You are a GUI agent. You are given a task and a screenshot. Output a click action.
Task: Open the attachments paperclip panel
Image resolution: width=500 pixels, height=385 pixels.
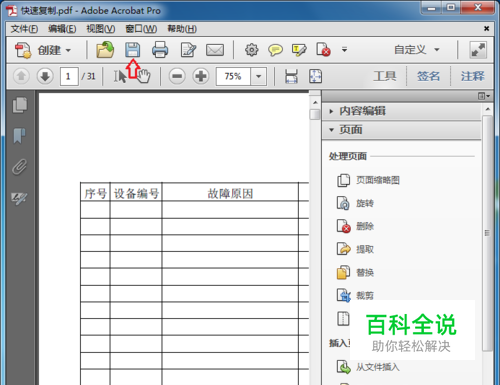click(20, 167)
